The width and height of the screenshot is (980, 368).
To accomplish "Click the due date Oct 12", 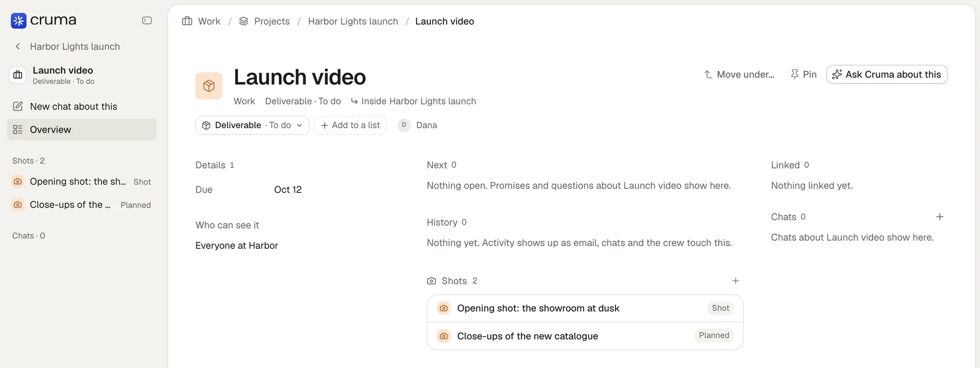I will click(x=288, y=190).
